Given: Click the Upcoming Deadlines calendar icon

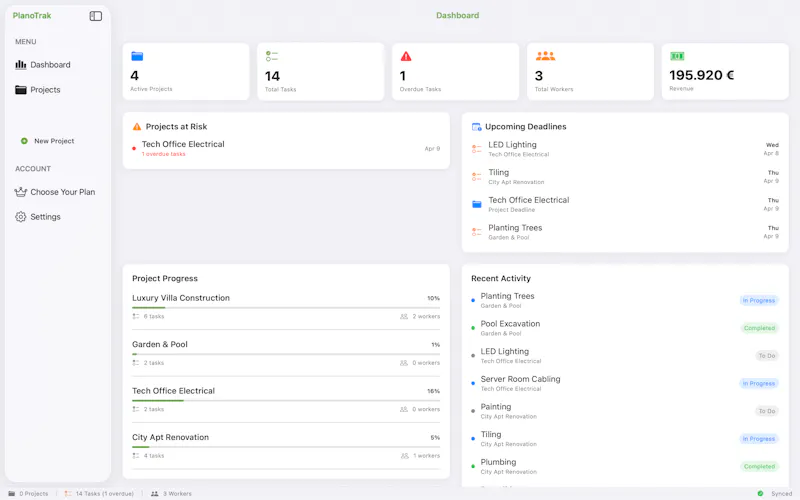Looking at the screenshot, I should pyautogui.click(x=477, y=127).
